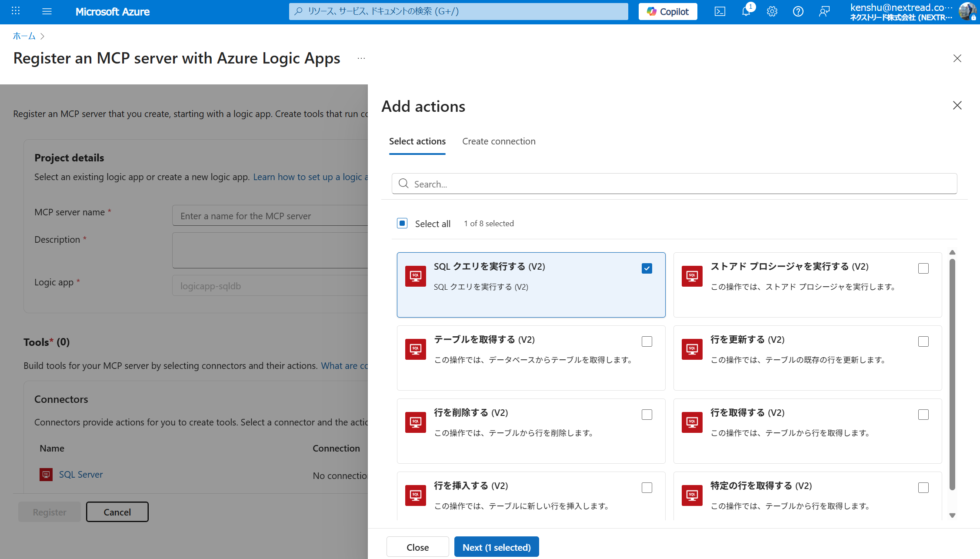Open the feedback icon in header

(824, 12)
